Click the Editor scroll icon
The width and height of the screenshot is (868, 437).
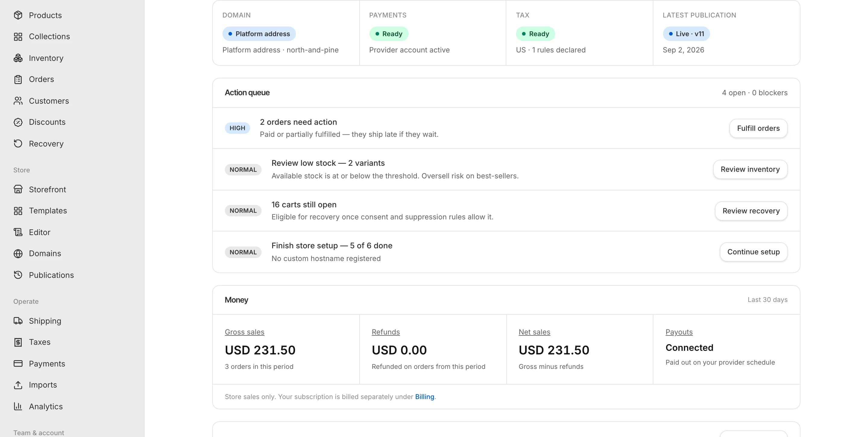point(18,232)
